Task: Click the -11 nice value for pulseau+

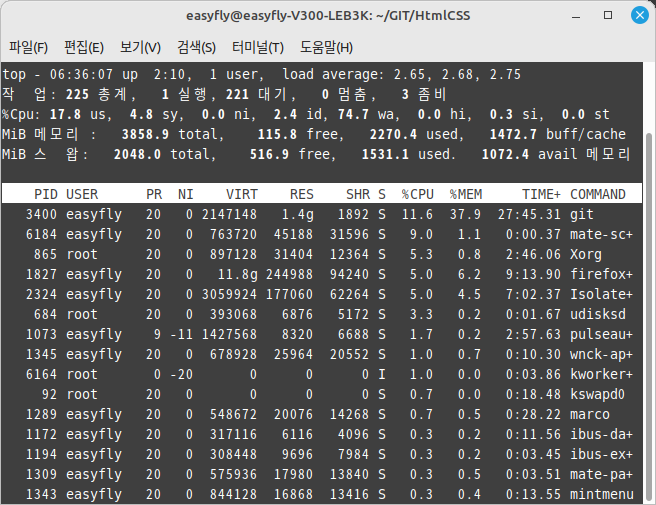Action: point(182,334)
